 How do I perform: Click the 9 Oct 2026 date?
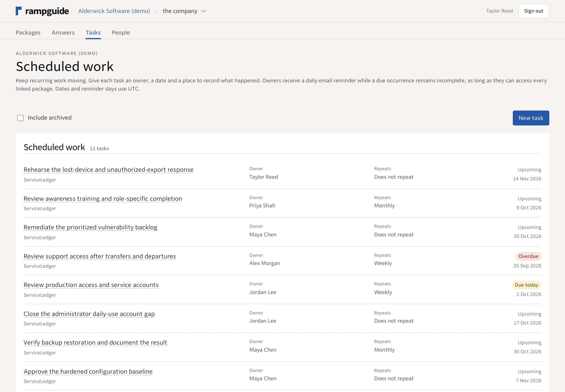pyautogui.click(x=529, y=208)
